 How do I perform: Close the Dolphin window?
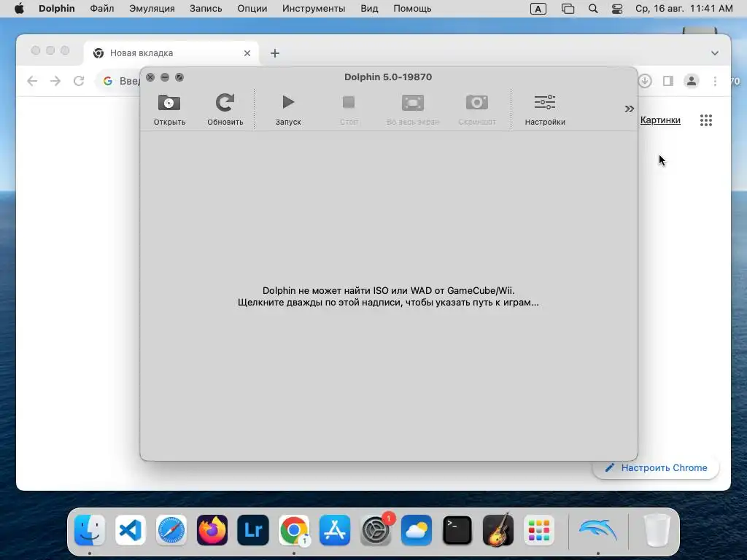point(150,77)
